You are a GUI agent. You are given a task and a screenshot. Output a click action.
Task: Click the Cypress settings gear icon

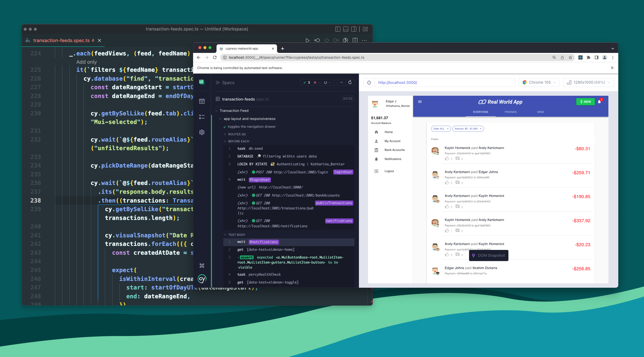[202, 132]
